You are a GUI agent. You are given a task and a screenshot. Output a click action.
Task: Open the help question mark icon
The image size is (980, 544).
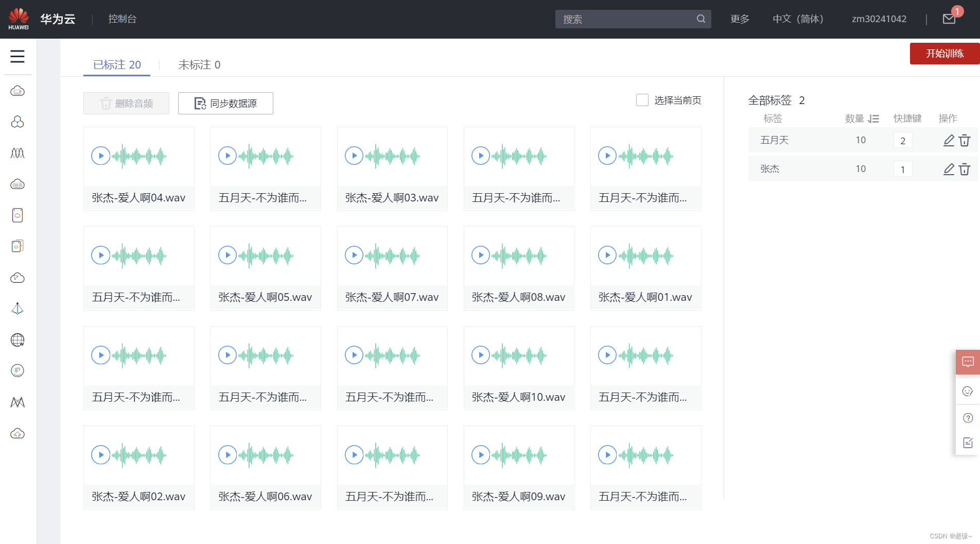click(x=968, y=418)
